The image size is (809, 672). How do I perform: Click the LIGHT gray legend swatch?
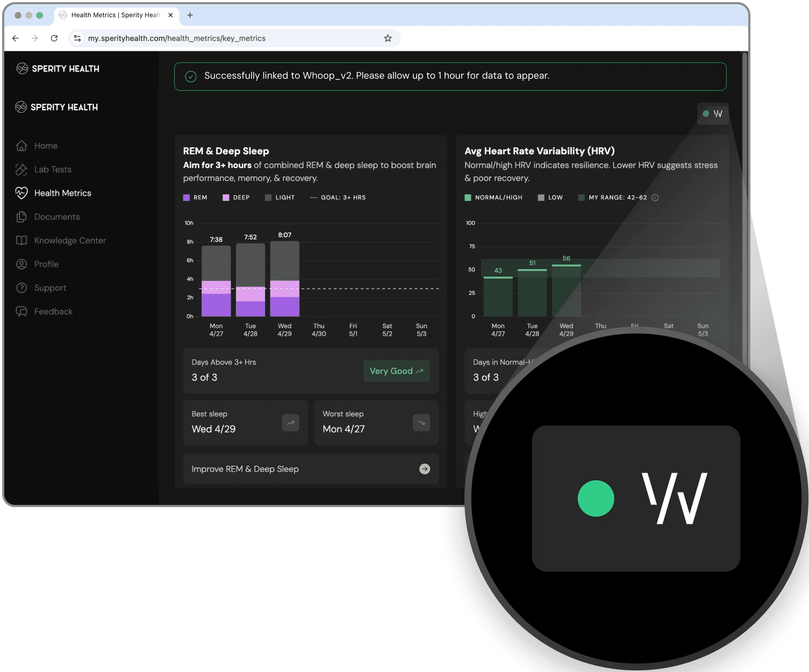[x=268, y=198]
